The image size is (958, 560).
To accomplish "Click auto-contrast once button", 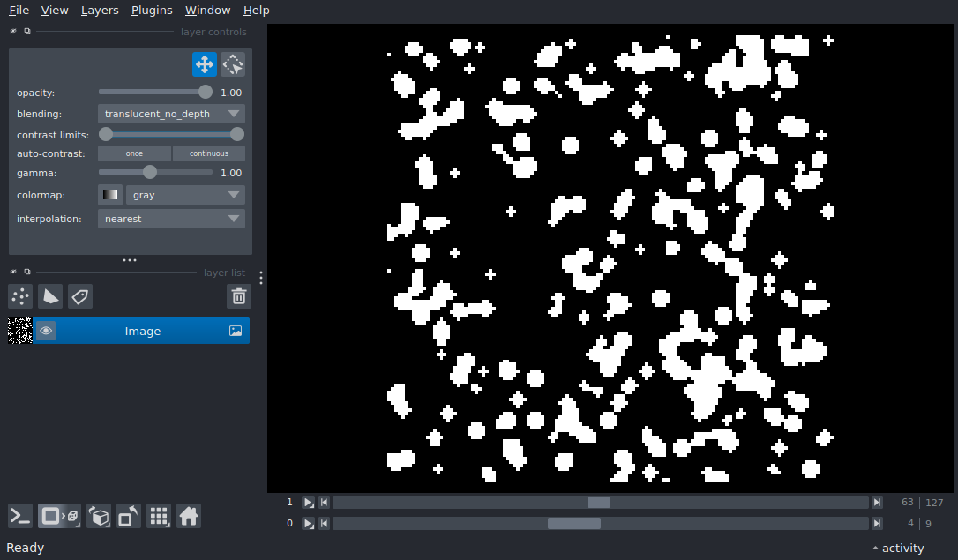I will pos(134,153).
